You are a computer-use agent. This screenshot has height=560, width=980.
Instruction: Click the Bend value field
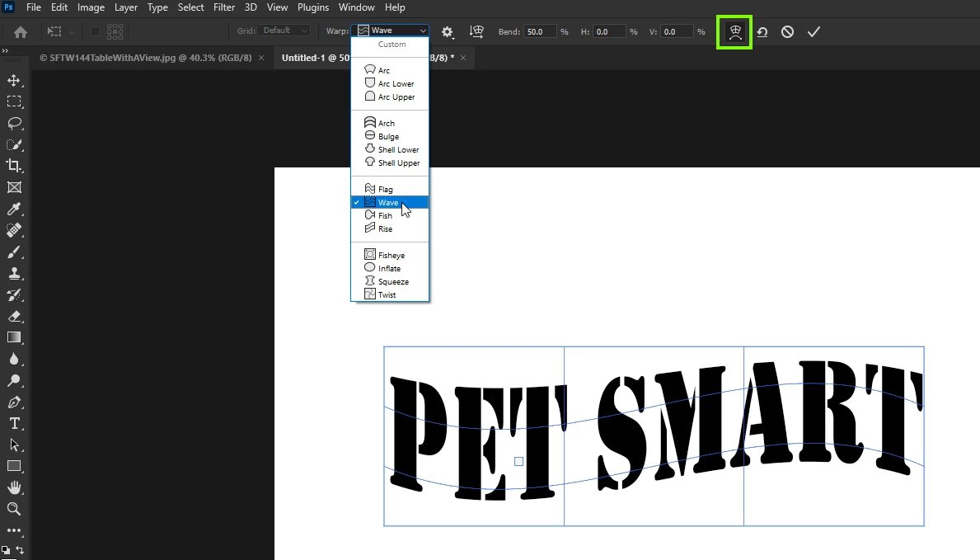pos(540,31)
